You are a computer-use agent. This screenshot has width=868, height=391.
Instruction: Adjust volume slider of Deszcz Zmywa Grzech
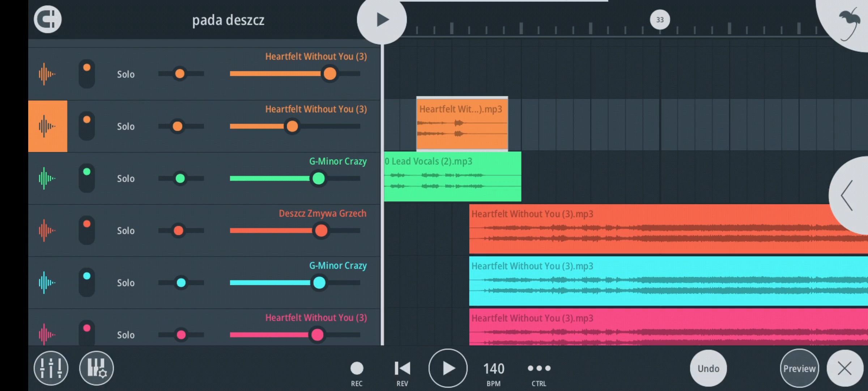pyautogui.click(x=295, y=230)
